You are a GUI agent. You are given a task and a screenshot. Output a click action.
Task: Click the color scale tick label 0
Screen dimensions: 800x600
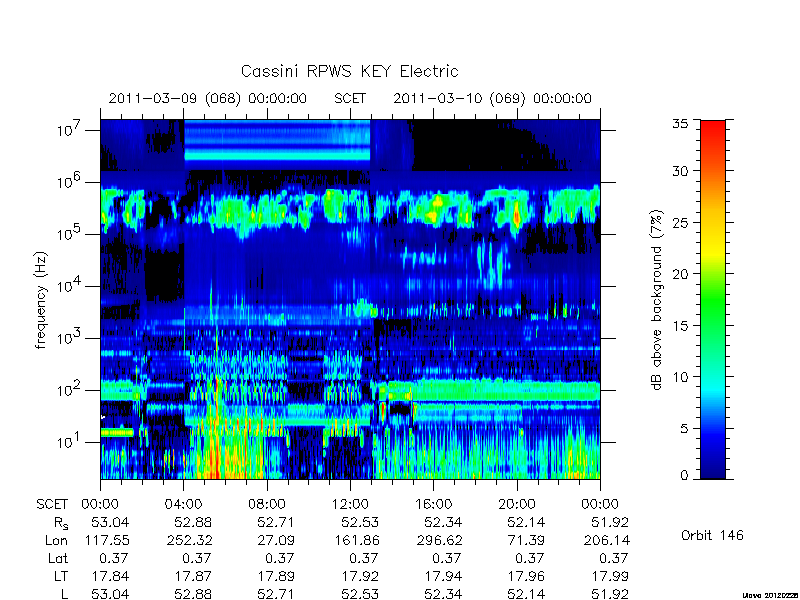684,475
